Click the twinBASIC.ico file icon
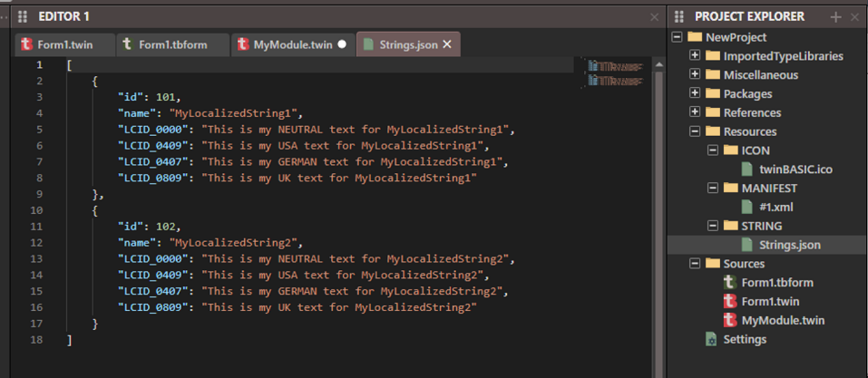868x378 pixels. pyautogui.click(x=747, y=170)
